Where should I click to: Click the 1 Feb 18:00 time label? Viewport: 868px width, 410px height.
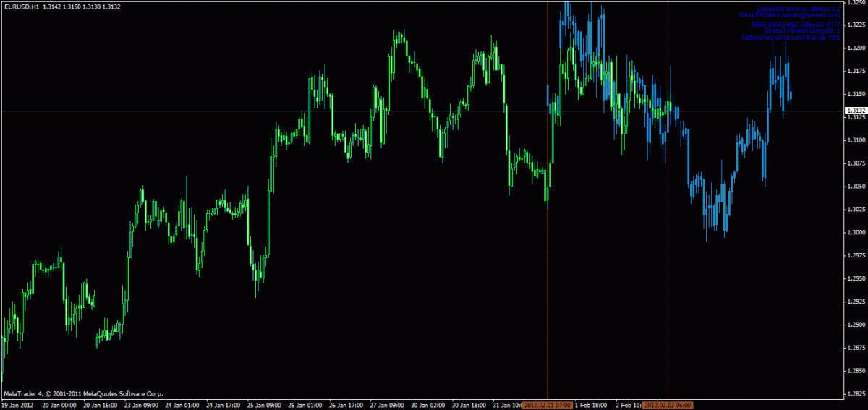(590, 405)
